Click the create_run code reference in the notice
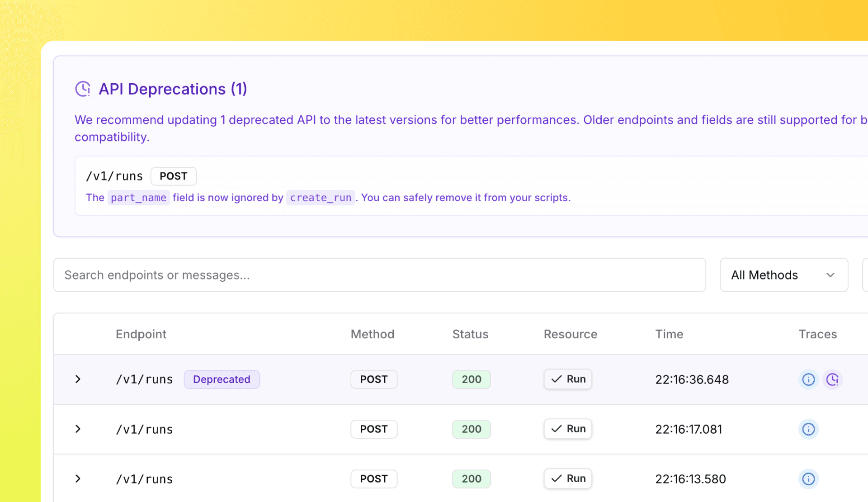This screenshot has width=868, height=502. (x=320, y=198)
